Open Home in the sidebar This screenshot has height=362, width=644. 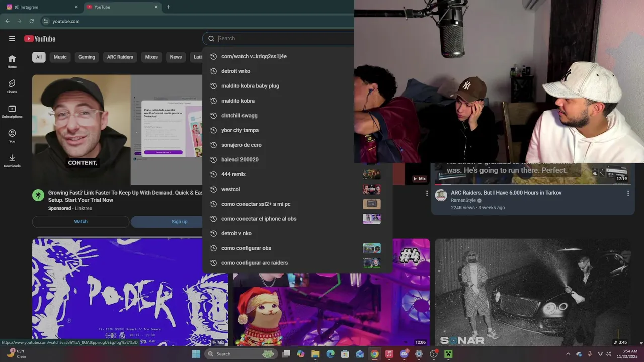(12, 62)
